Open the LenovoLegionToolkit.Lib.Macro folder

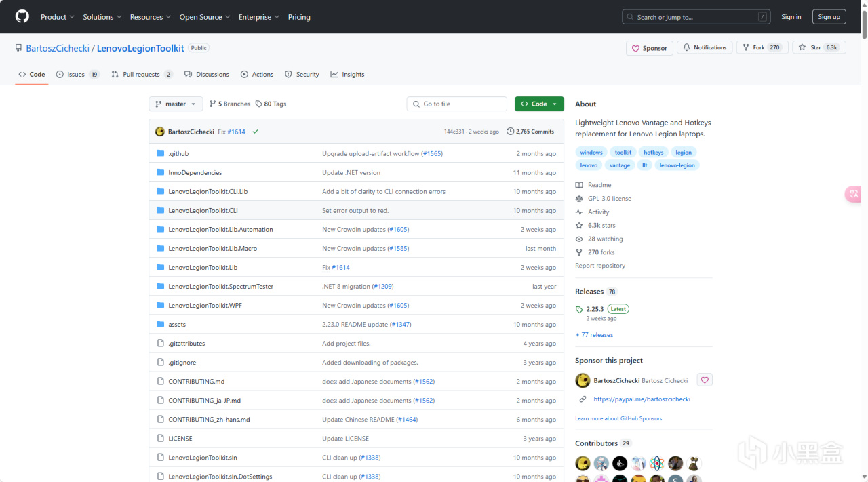[x=213, y=248]
